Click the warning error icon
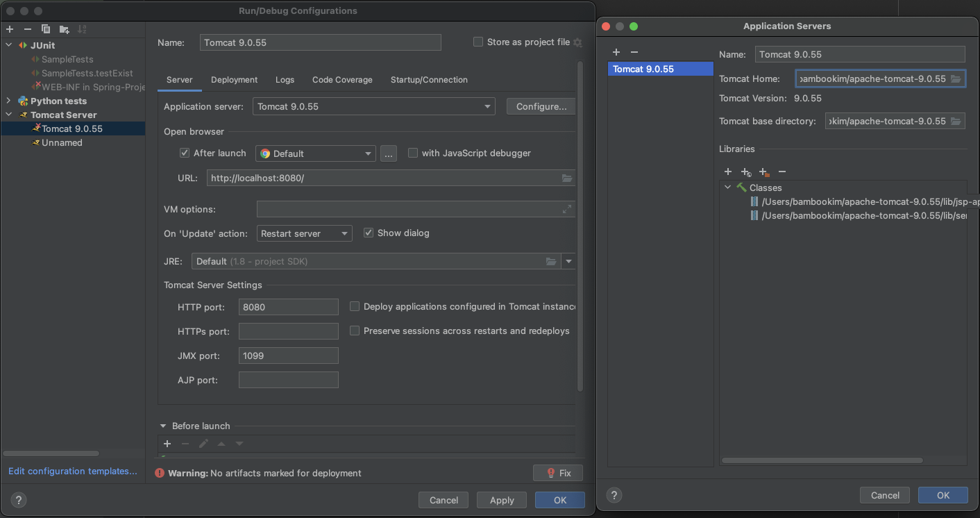 point(160,473)
